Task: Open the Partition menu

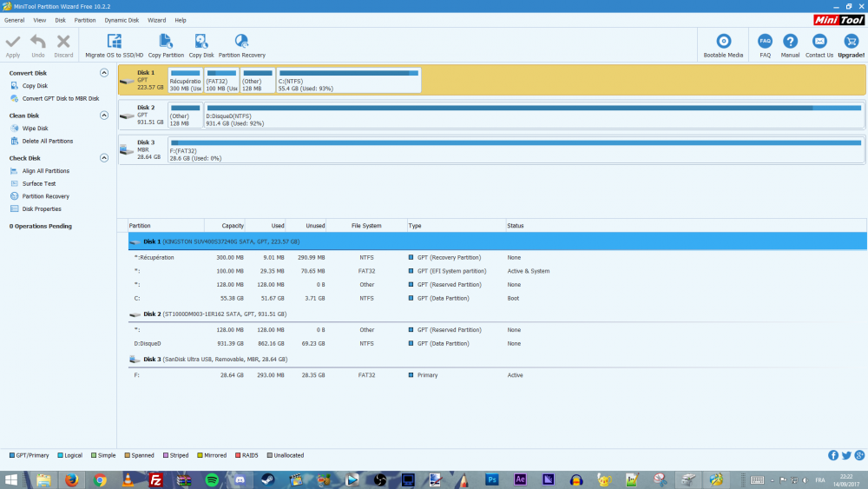Action: point(85,20)
